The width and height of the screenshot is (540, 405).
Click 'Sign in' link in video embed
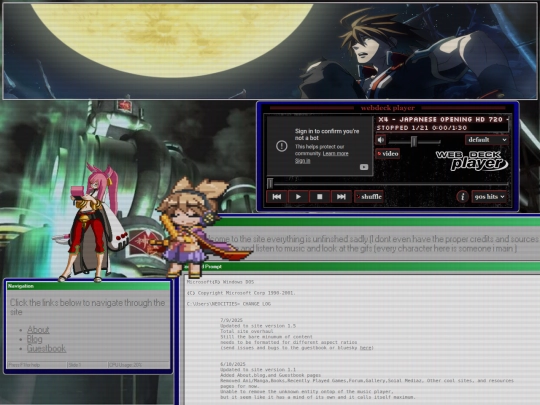click(x=302, y=161)
